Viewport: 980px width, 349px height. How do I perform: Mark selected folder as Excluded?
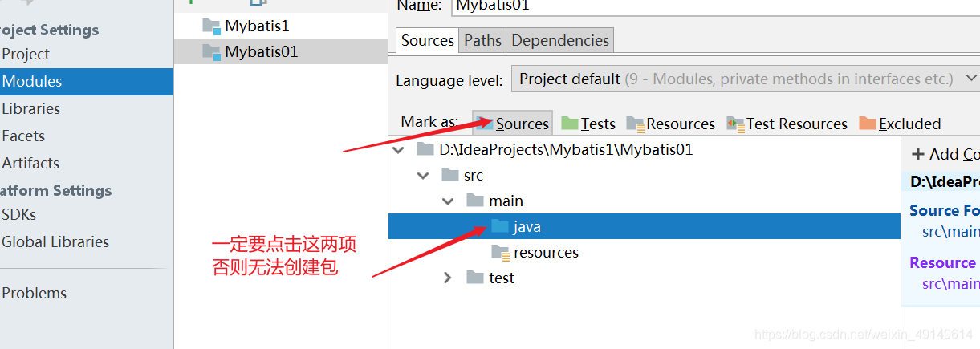tap(900, 124)
